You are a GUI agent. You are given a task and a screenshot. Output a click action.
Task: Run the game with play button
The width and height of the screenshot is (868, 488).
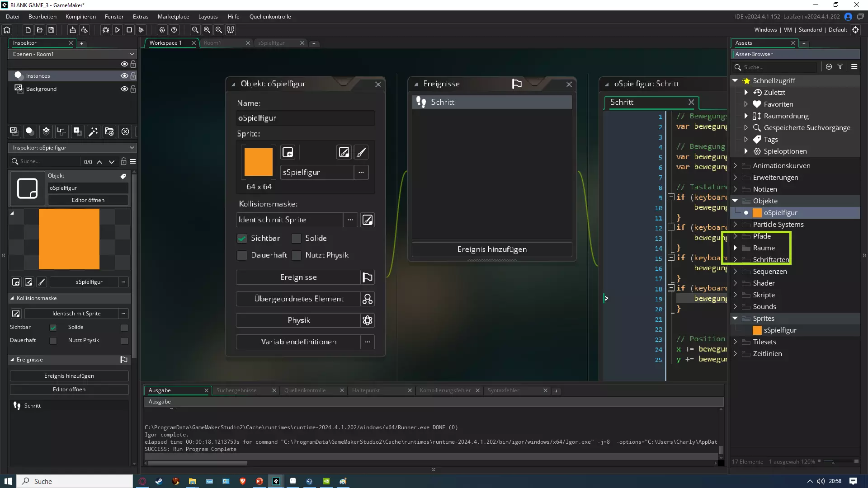[x=118, y=30]
